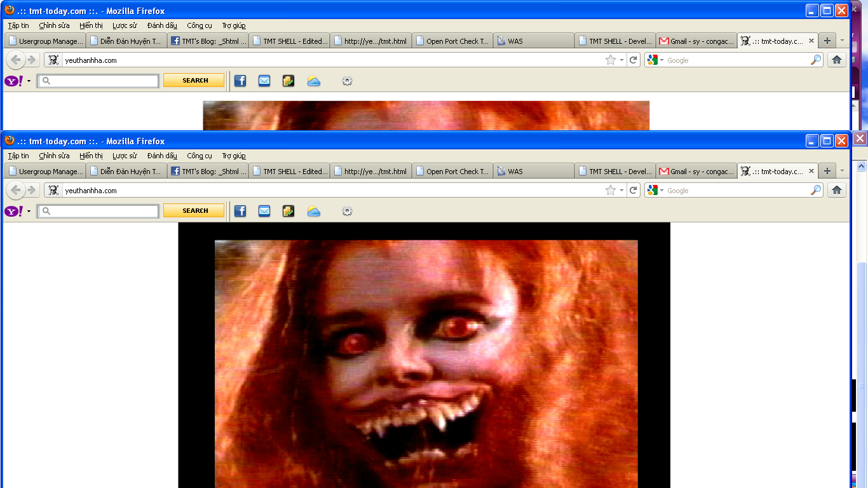
Task: Click yellow SEARCH button in back window
Action: (194, 80)
